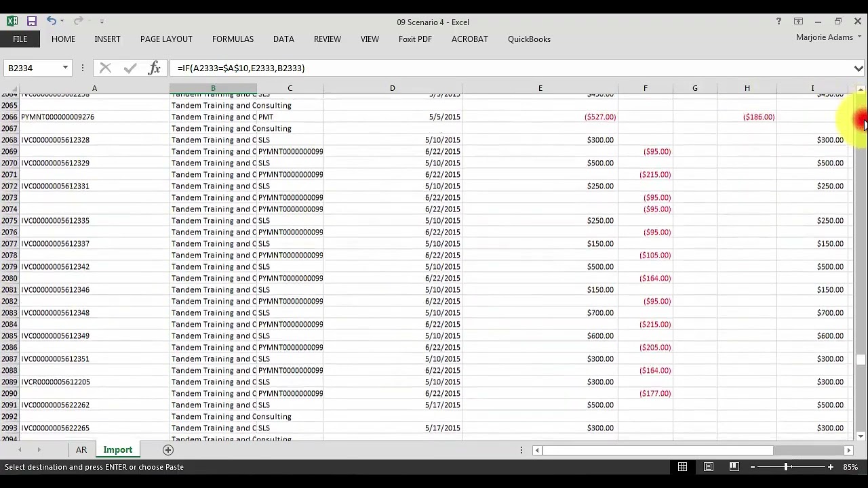Cancel formula entry with X icon
The width and height of the screenshot is (868, 488).
(x=105, y=68)
